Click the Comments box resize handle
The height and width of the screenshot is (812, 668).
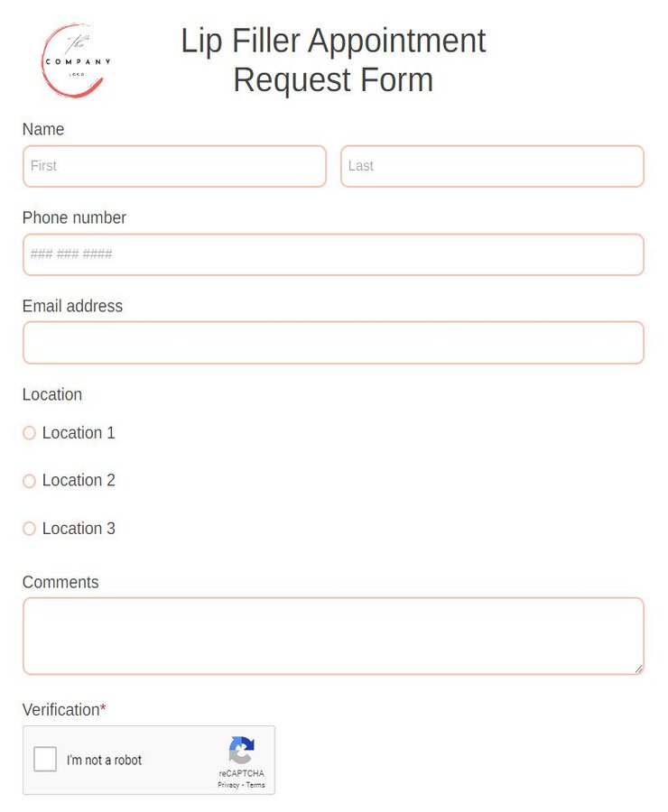tap(637, 668)
